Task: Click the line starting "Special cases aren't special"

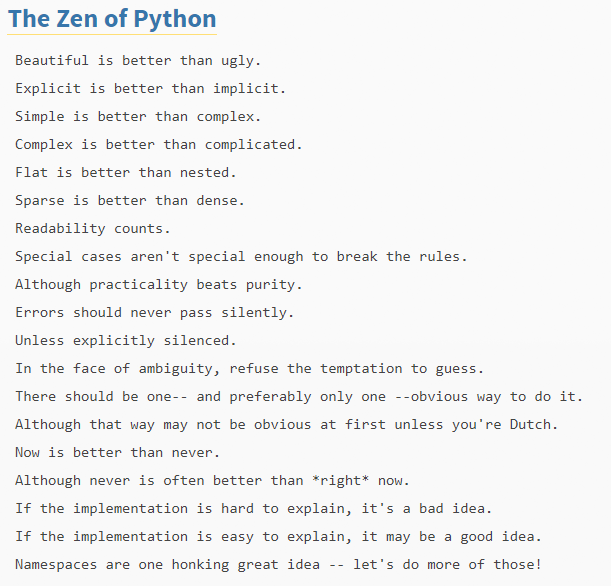Action: 241,256
